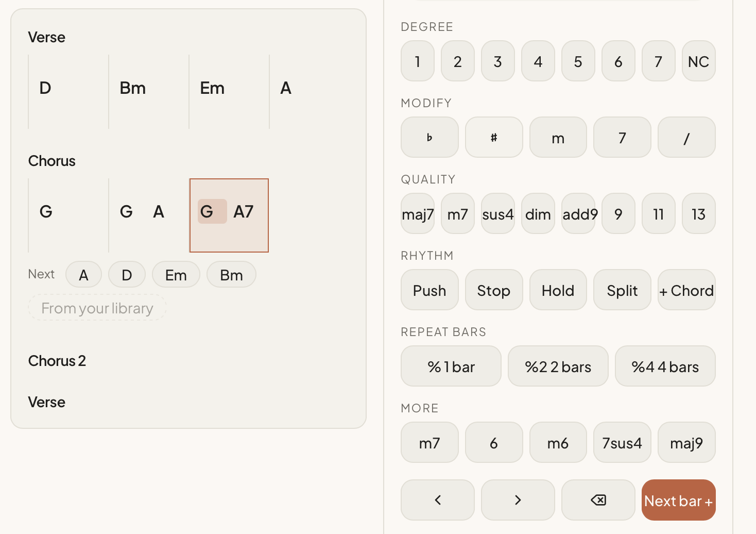Select the Bm bar in Verse

pyautogui.click(x=148, y=91)
